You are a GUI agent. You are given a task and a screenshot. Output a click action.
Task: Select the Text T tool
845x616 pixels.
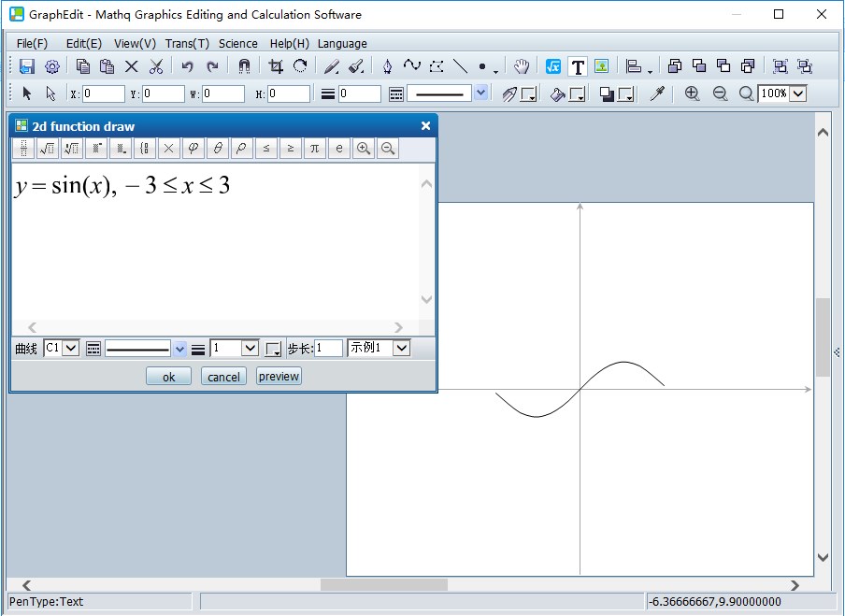(578, 66)
